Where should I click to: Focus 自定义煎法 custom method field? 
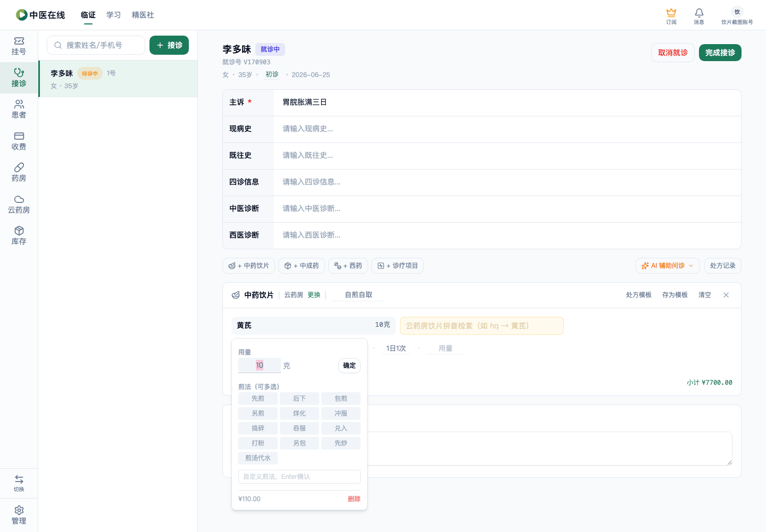click(299, 477)
